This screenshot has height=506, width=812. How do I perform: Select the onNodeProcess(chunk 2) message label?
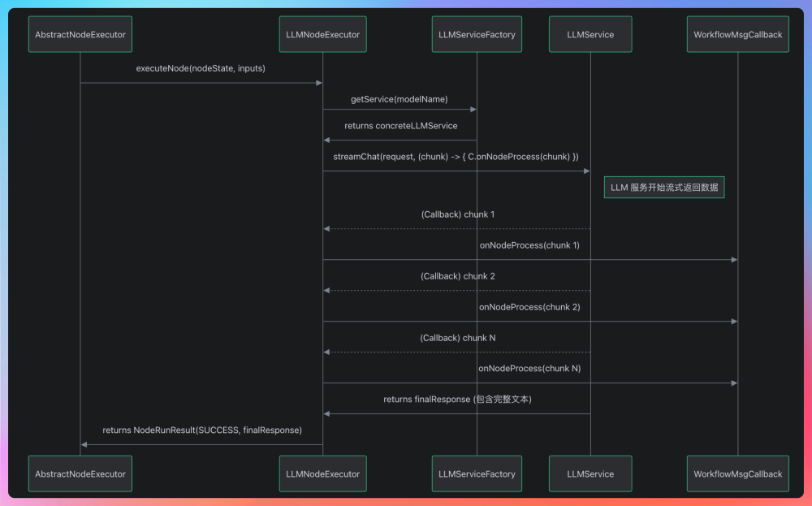click(x=529, y=307)
